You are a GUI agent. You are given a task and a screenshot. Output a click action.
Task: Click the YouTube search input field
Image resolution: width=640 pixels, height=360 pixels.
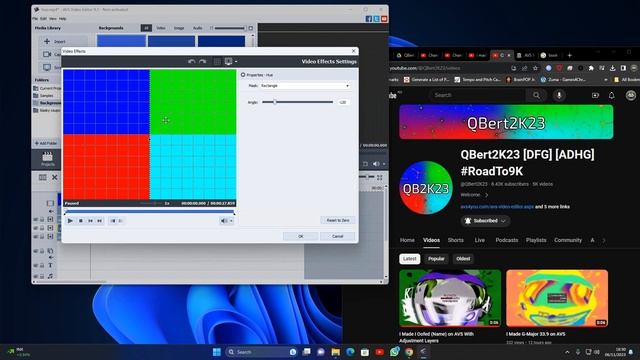point(478,95)
